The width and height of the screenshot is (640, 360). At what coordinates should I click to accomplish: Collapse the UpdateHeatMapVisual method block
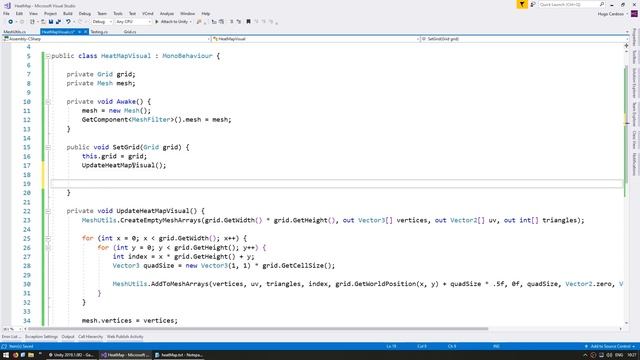pyautogui.click(x=48, y=211)
